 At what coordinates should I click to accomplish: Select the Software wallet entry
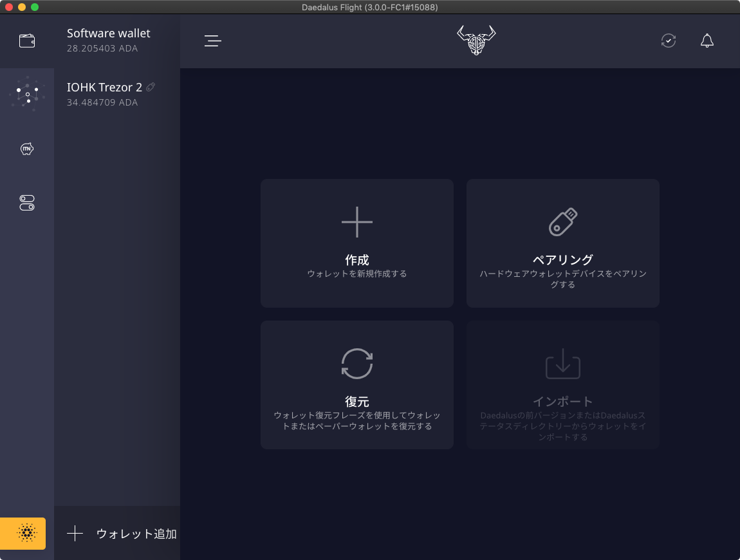click(117, 41)
